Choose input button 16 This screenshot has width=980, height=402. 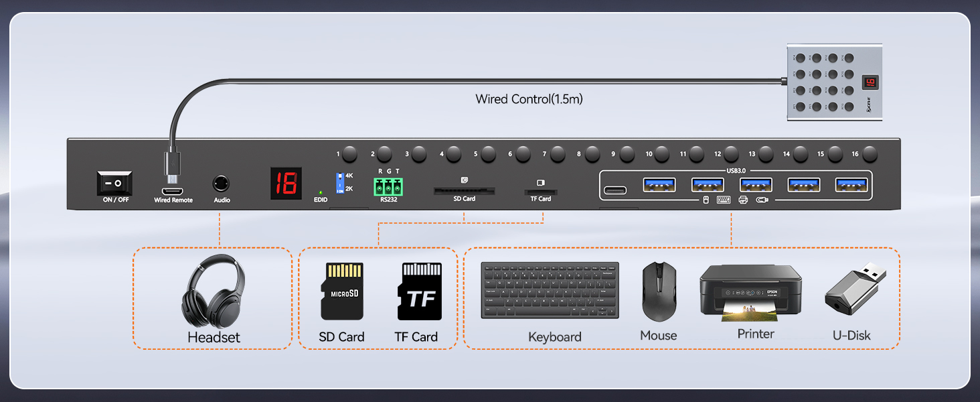pyautogui.click(x=870, y=154)
